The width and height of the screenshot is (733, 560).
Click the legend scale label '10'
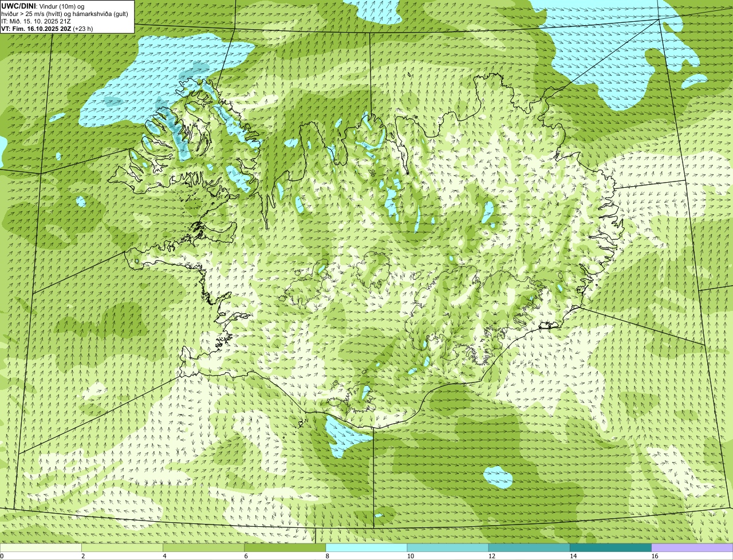pos(410,556)
